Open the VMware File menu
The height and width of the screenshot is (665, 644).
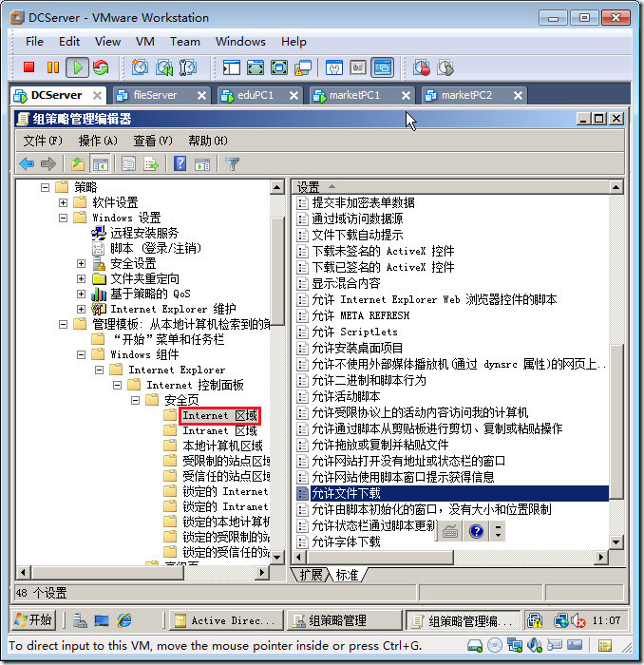tap(34, 41)
